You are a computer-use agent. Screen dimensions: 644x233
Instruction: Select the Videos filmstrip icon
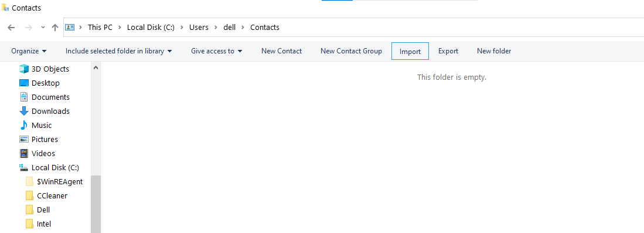(24, 154)
